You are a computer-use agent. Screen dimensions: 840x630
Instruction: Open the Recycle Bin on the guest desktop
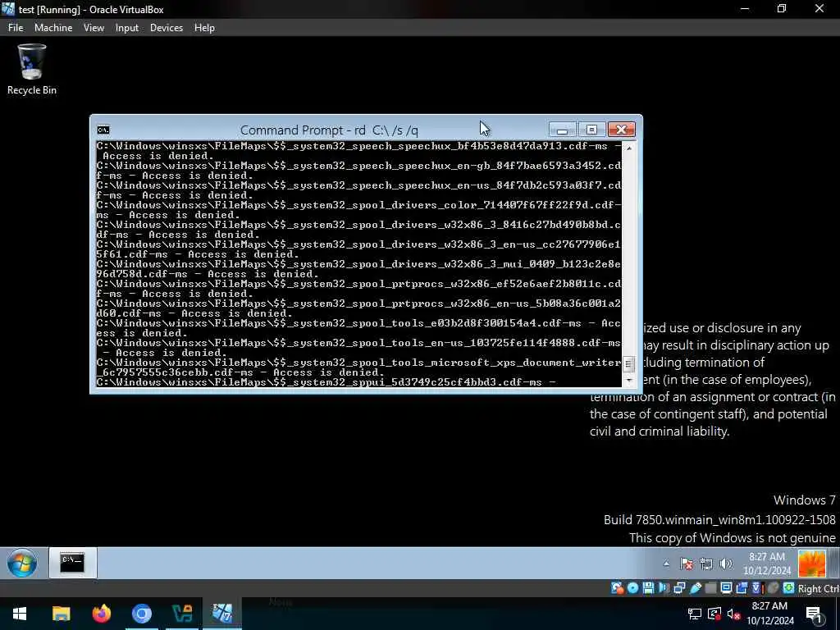[32, 70]
